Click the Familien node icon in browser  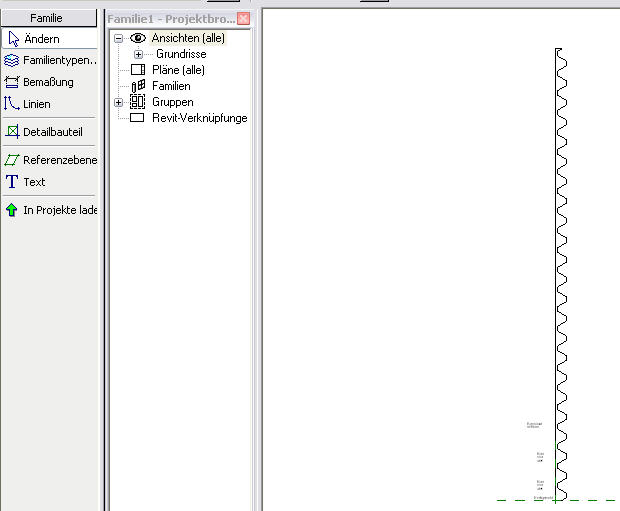click(138, 86)
